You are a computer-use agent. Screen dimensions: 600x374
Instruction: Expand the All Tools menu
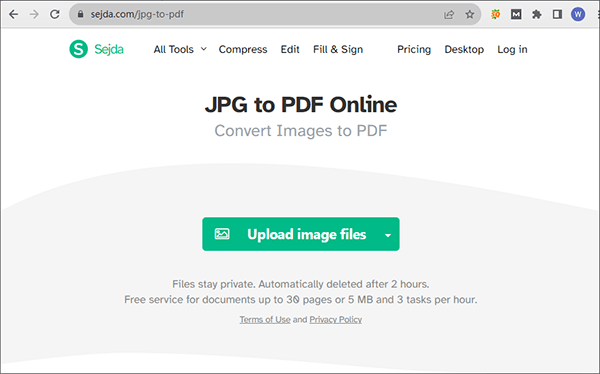tap(180, 49)
